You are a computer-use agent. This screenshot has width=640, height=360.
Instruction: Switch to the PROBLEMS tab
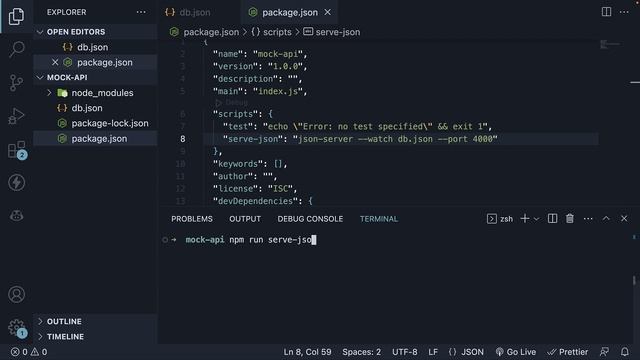coord(192,219)
